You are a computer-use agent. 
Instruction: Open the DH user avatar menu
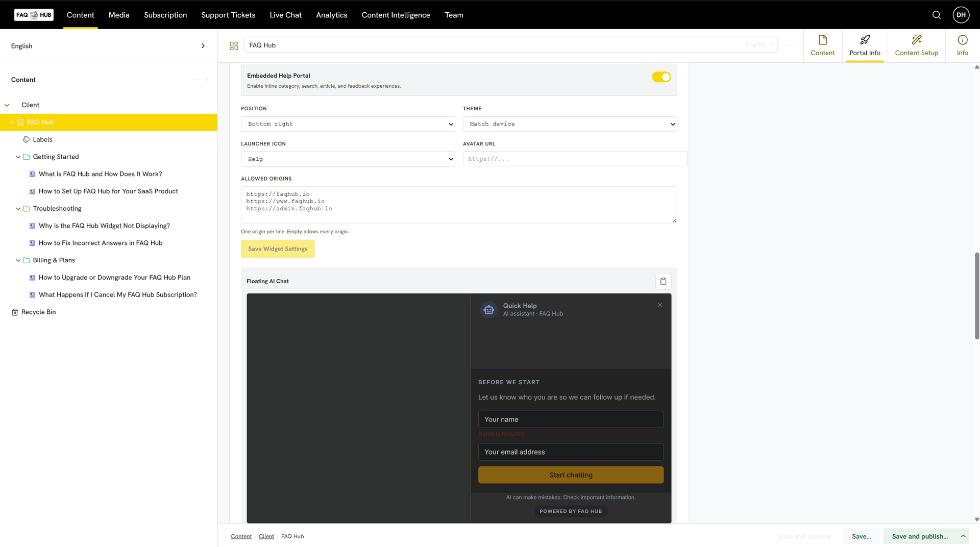961,15
